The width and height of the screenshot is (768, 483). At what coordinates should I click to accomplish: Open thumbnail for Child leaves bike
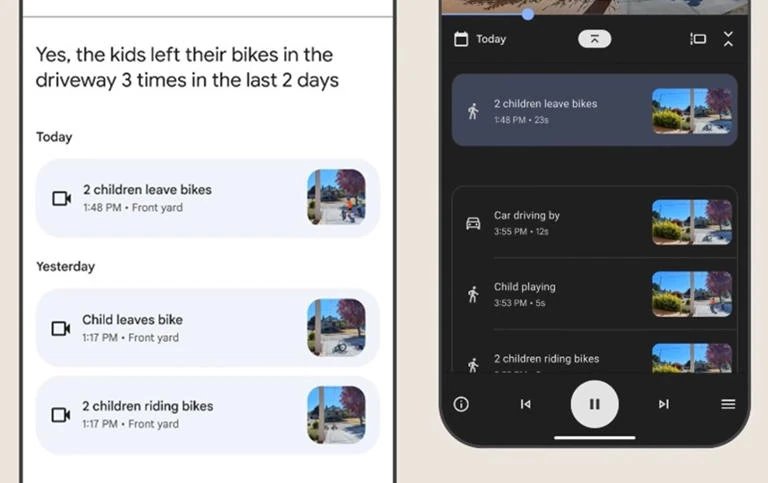tap(336, 328)
